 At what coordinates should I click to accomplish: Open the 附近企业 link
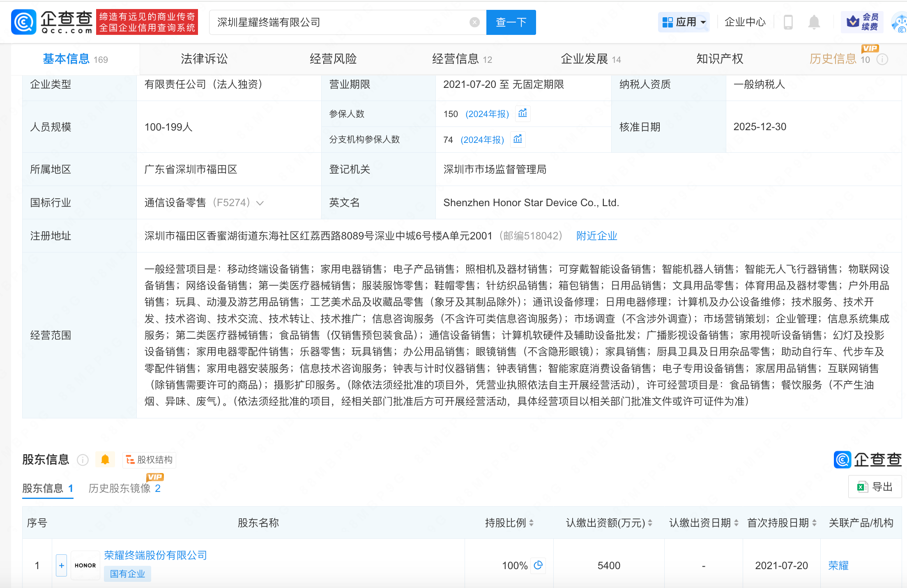tap(596, 236)
